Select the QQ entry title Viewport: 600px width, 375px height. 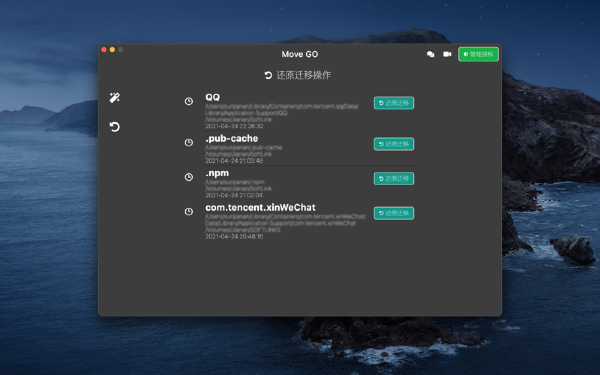tap(212, 97)
